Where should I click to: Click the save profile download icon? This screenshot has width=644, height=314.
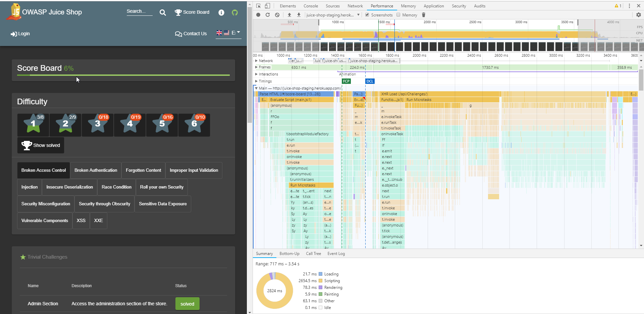(x=299, y=15)
